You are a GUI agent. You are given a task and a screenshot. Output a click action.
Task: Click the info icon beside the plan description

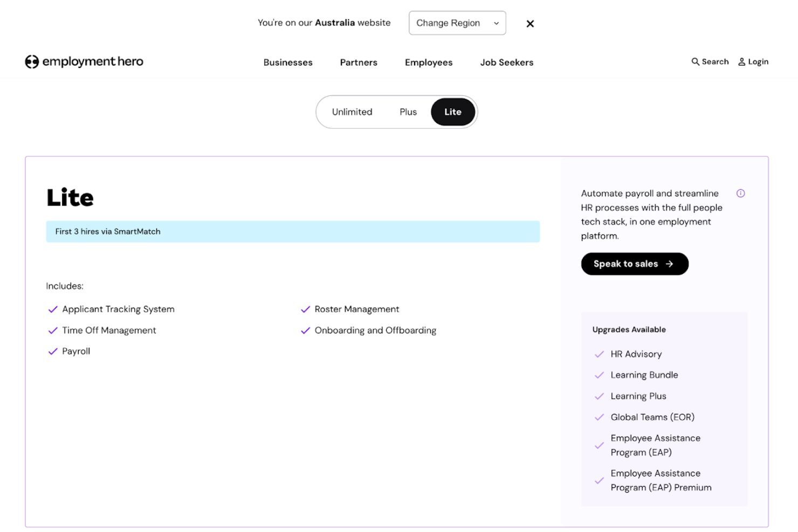pyautogui.click(x=741, y=194)
